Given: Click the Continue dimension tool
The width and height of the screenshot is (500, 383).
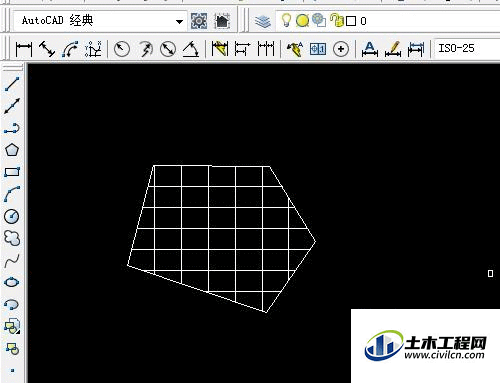Looking at the screenshot, I should 266,49.
